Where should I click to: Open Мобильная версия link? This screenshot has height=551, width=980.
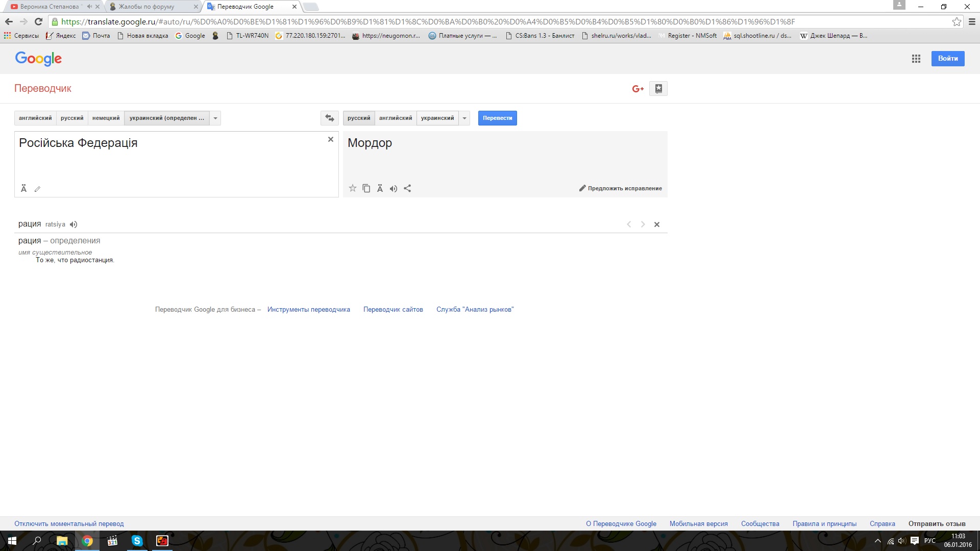coord(699,524)
